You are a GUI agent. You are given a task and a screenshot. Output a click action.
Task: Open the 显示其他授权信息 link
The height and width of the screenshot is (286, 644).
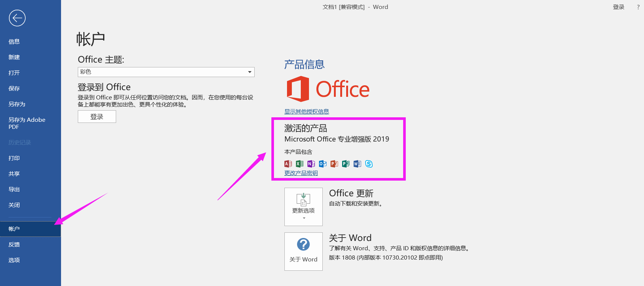tap(307, 111)
